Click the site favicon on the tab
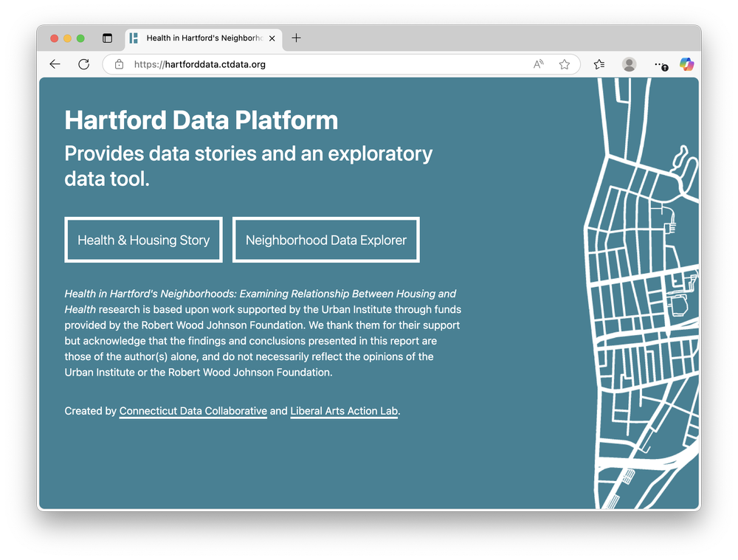This screenshot has width=738, height=560. pos(134,38)
